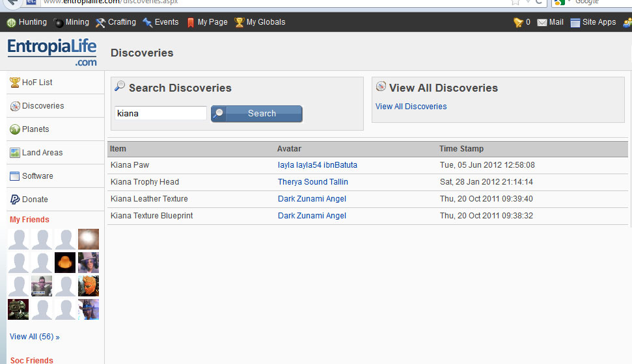The image size is (632, 364).
Task: Open the Hunting menu
Action: [x=33, y=22]
